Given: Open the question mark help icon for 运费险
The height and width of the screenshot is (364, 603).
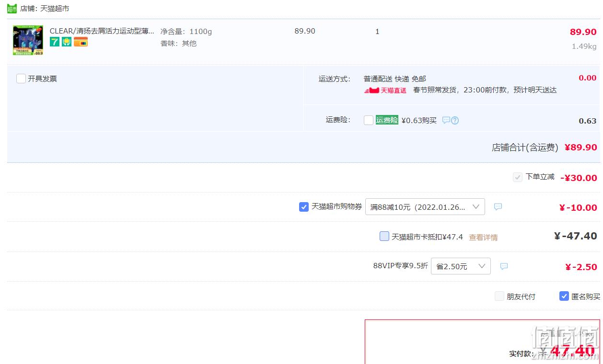Looking at the screenshot, I should point(455,120).
